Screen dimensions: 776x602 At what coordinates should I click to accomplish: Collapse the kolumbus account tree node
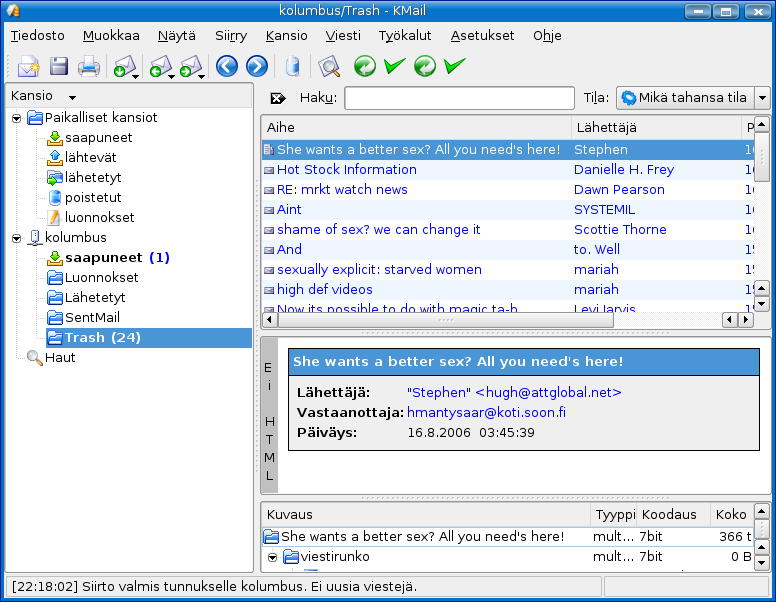[18, 238]
